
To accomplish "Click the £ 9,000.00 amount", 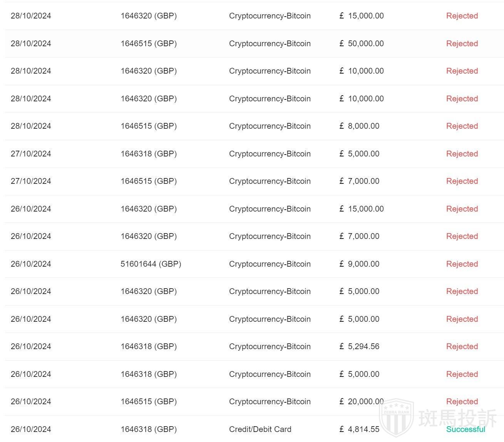I will [x=359, y=264].
